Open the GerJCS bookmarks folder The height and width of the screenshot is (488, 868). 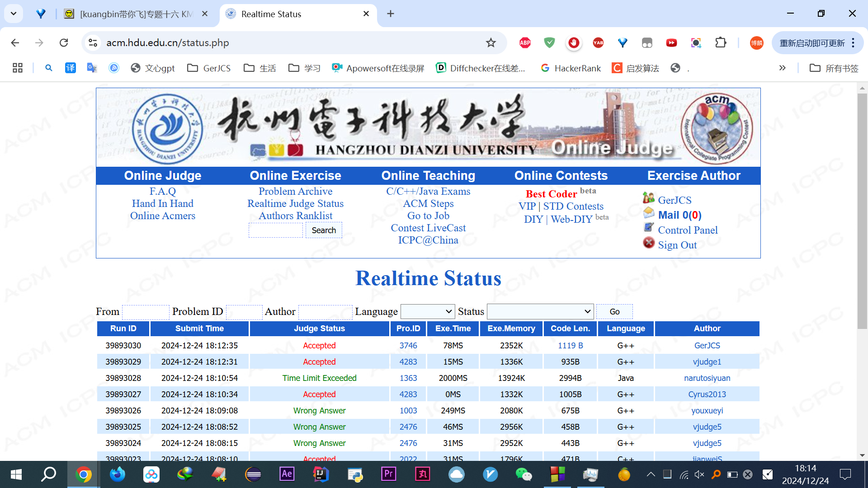coord(209,68)
